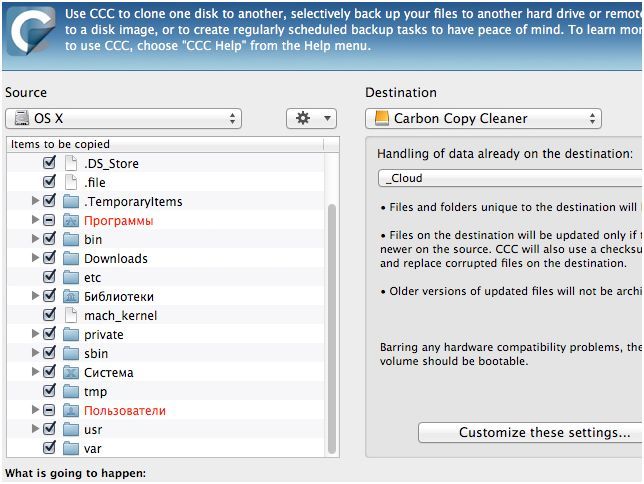Image resolution: width=644 pixels, height=484 pixels.
Task: Click the Downloads folder icon
Action: 71,258
